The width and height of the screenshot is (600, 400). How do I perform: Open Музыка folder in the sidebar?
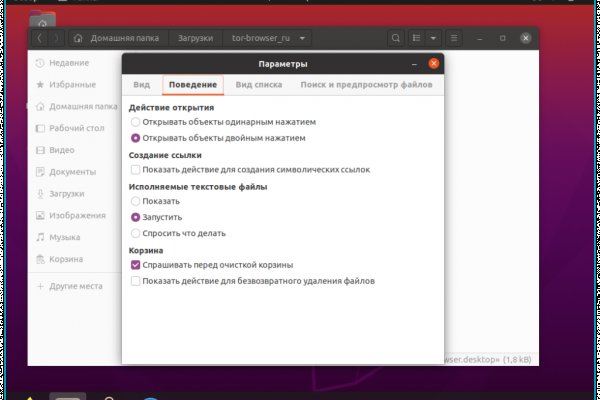(x=66, y=237)
